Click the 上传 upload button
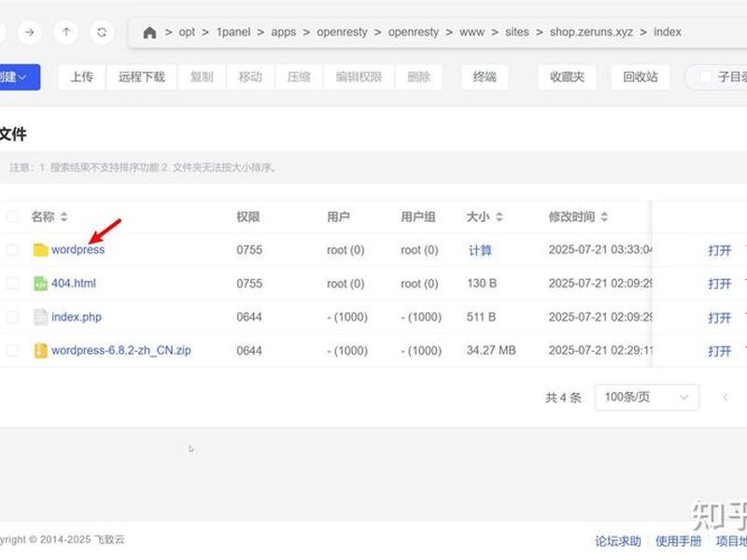The width and height of the screenshot is (747, 560). (x=81, y=77)
